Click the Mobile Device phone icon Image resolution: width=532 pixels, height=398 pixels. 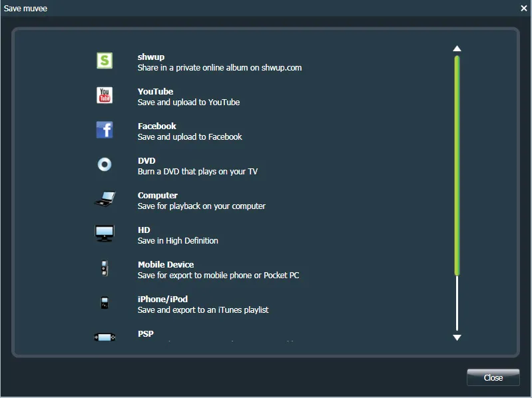point(105,268)
